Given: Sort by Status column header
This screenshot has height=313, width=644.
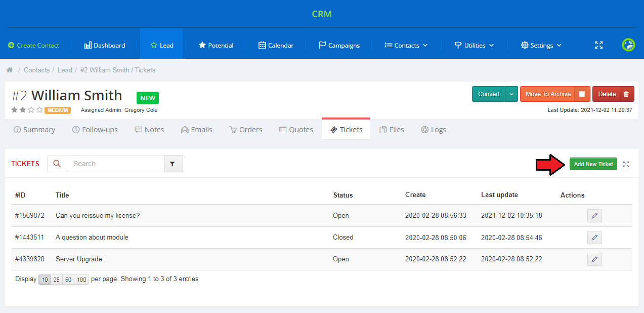Looking at the screenshot, I should [343, 195].
